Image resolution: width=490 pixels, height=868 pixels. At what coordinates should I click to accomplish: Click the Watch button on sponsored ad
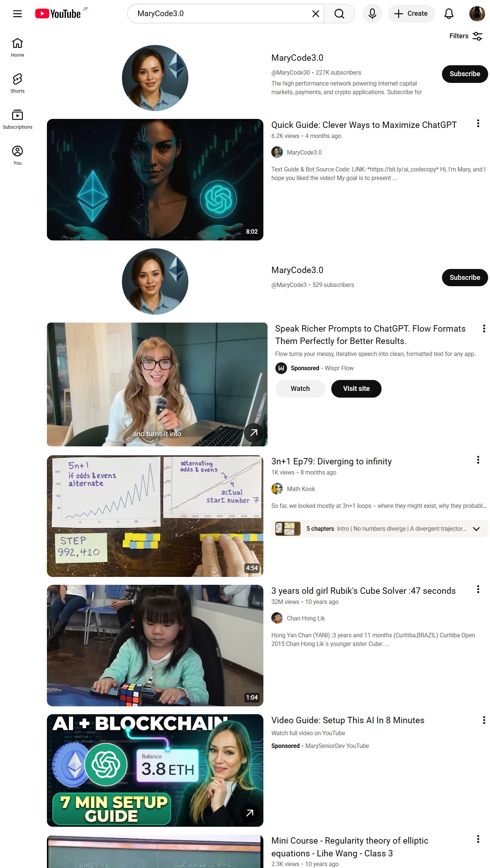tap(300, 389)
